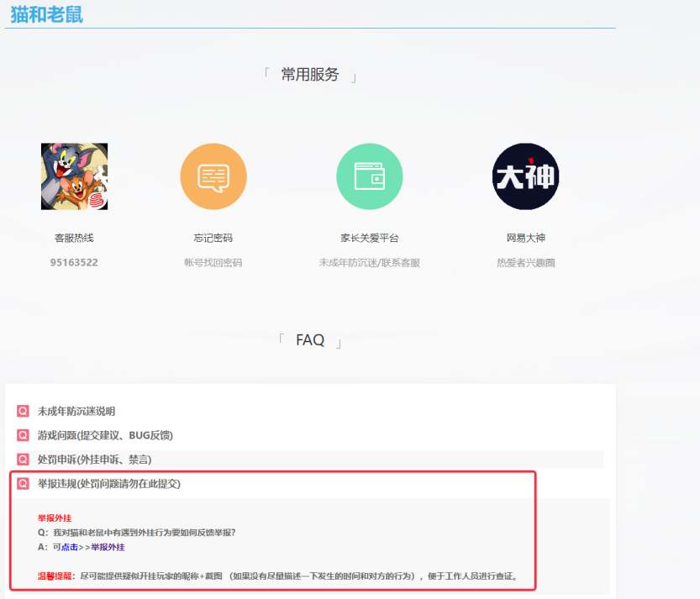This screenshot has width=700, height=599.
Task: Click the 家长关爱平台 service label
Action: pyautogui.click(x=370, y=238)
